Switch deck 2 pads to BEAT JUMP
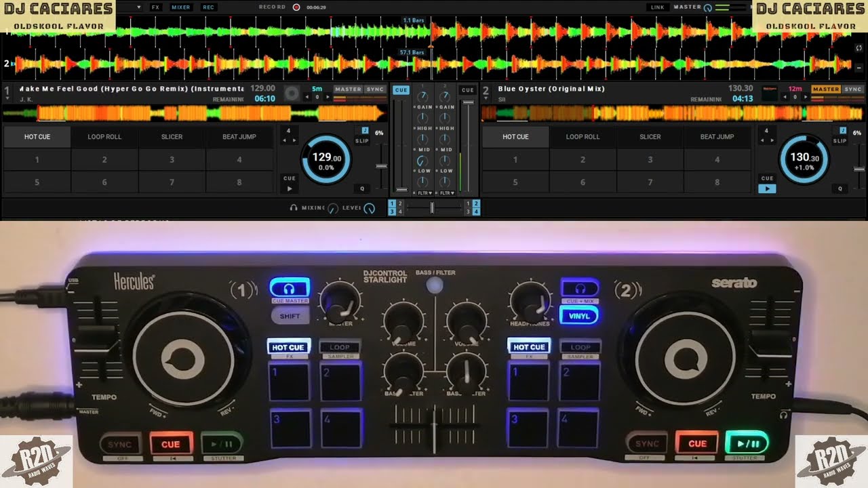Viewport: 868px width, 488px height. [717, 137]
